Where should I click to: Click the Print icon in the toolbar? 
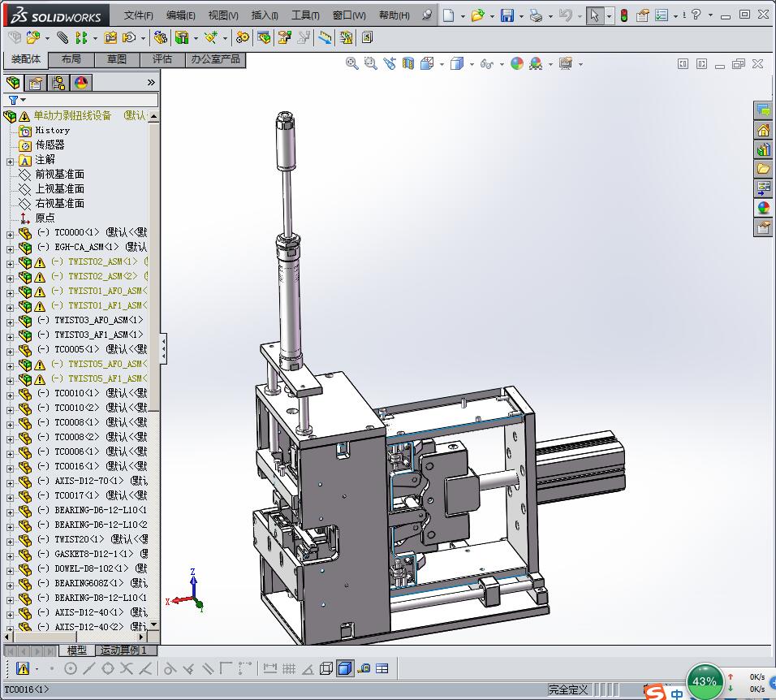[535, 15]
